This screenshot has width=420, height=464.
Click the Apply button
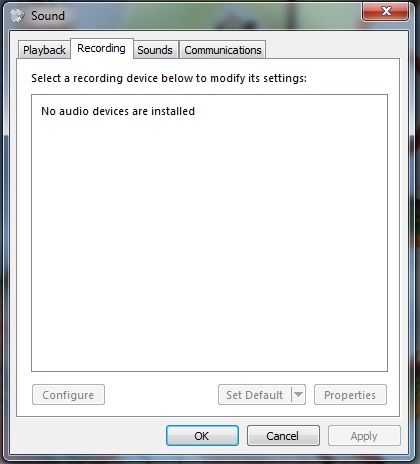[x=364, y=436]
